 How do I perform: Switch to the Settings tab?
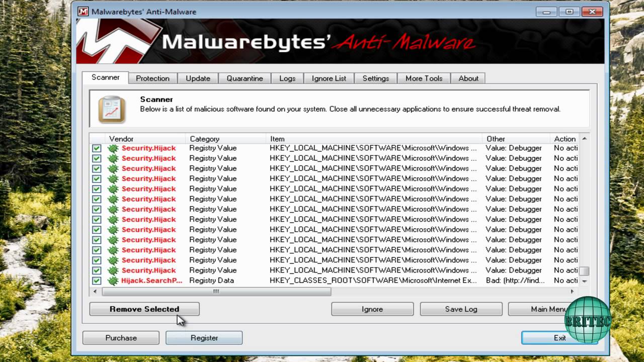tap(376, 78)
